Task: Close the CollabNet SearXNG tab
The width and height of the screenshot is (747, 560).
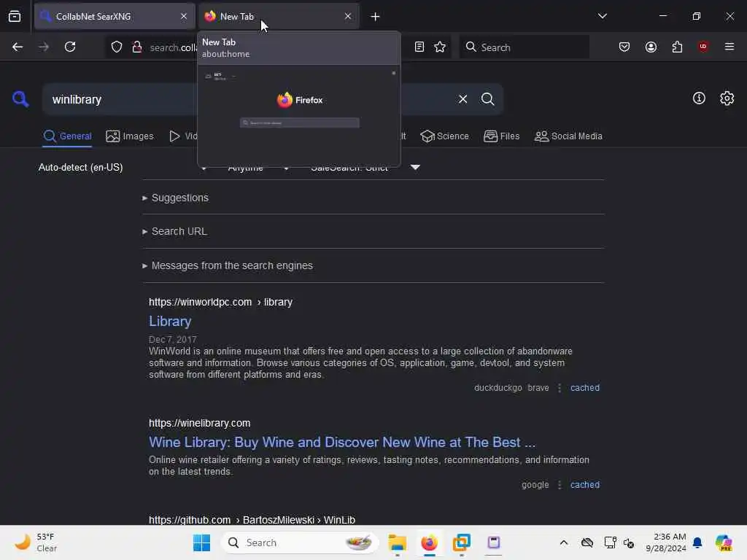Action: [184, 16]
